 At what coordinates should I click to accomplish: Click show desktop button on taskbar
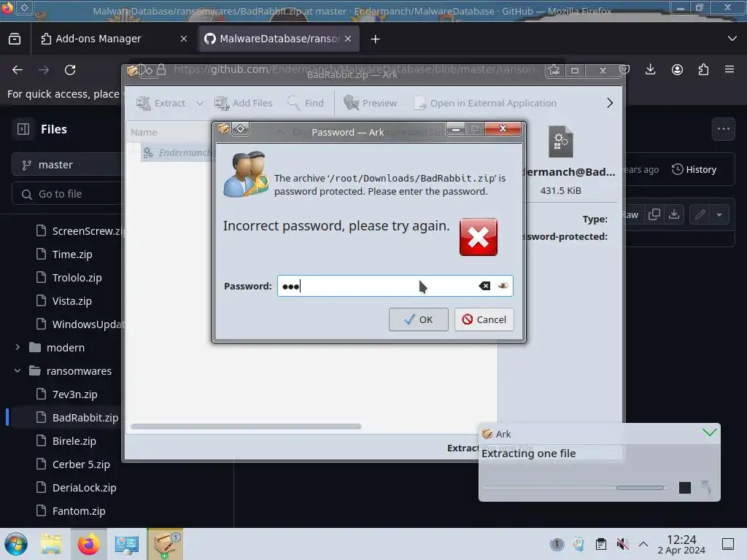pos(728,544)
